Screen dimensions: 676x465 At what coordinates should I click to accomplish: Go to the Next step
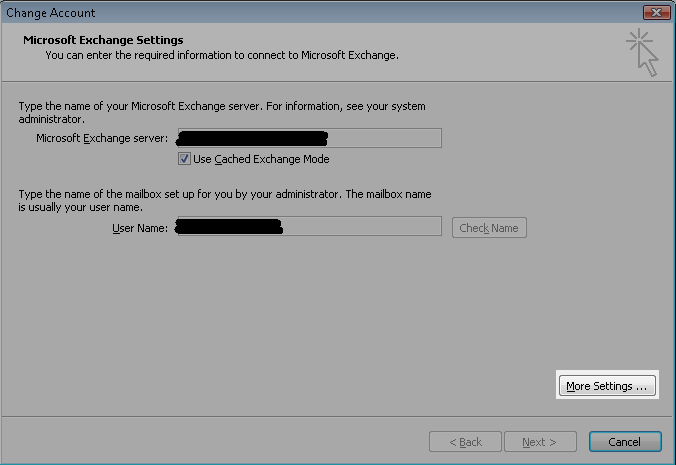pos(540,442)
